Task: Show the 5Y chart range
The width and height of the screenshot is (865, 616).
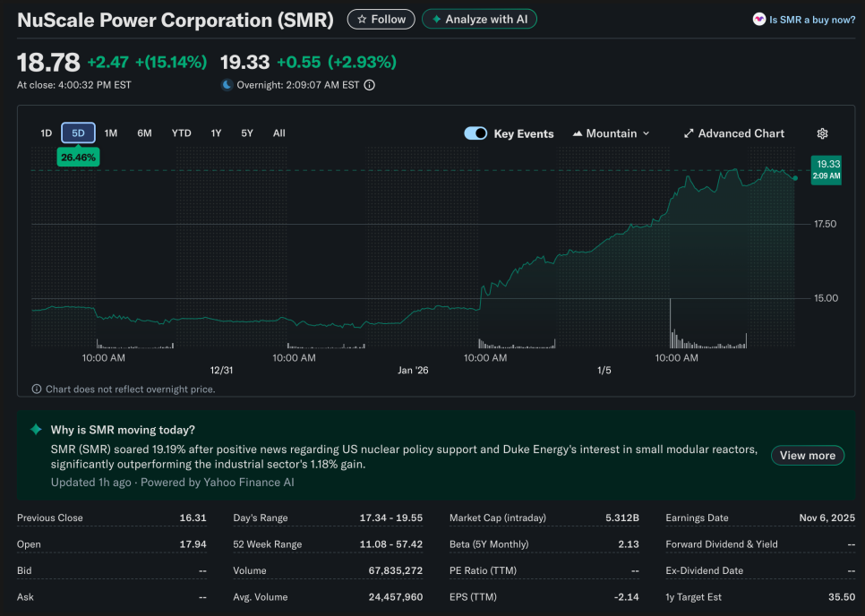Action: (247, 133)
